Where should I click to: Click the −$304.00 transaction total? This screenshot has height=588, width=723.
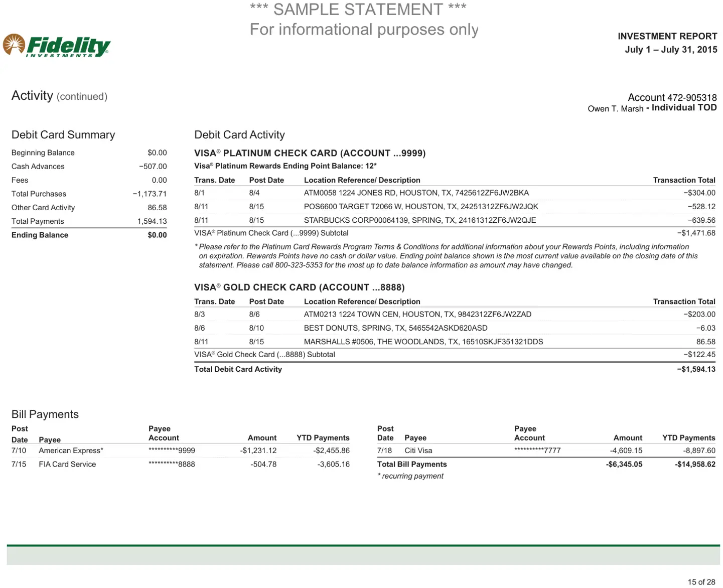click(x=699, y=193)
